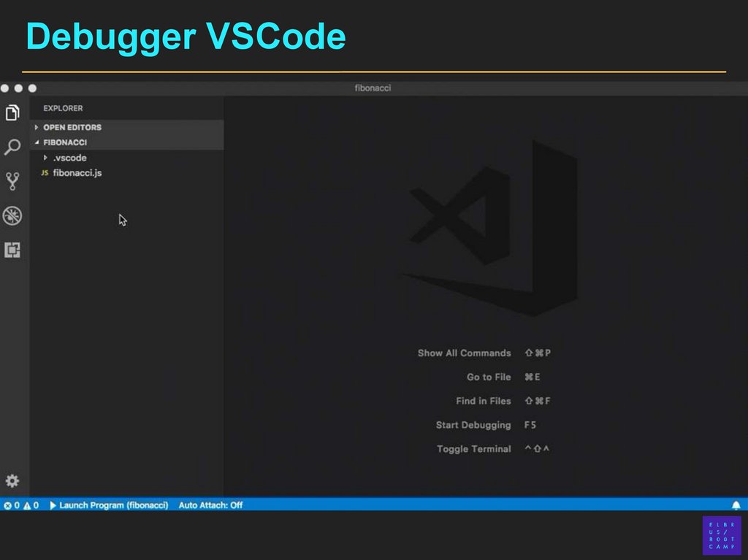Click the JS file icon of fibonacci.js
This screenshot has height=560, width=748.
45,173
